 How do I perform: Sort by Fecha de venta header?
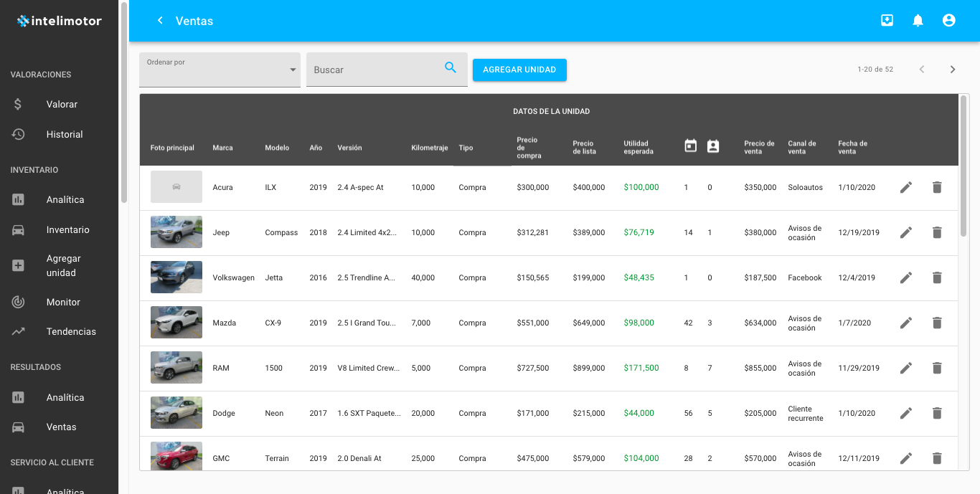click(853, 148)
